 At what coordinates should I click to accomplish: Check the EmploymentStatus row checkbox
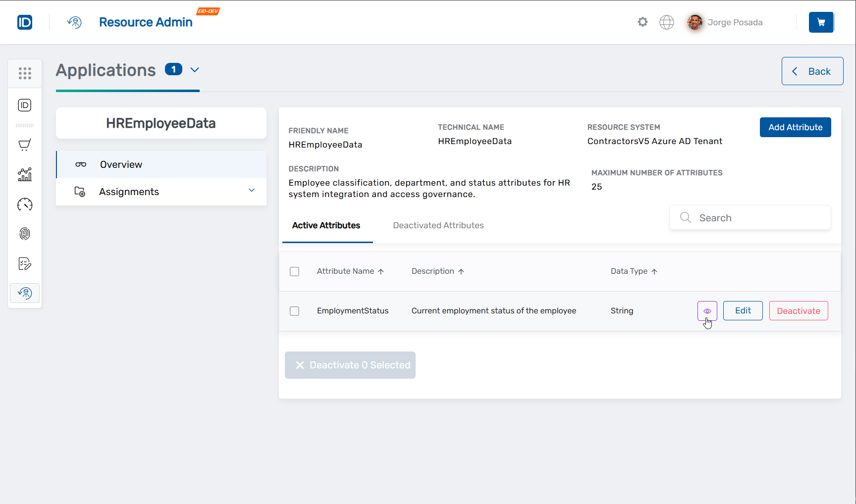point(294,311)
